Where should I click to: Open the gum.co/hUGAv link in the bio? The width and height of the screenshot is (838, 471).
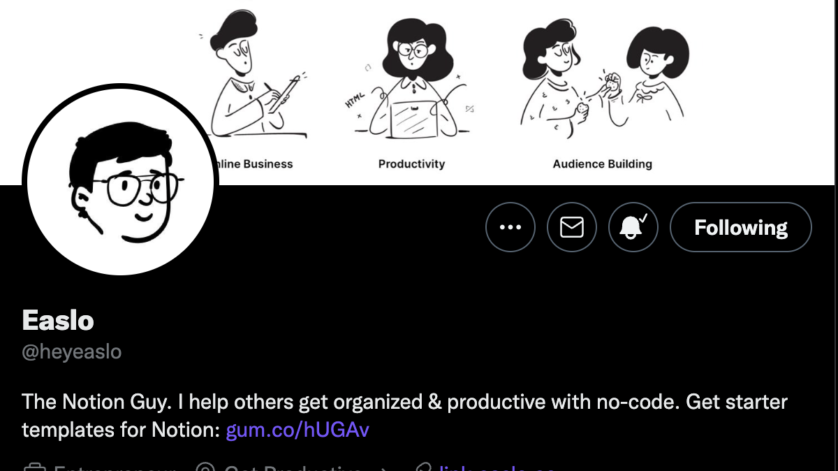[297, 430]
